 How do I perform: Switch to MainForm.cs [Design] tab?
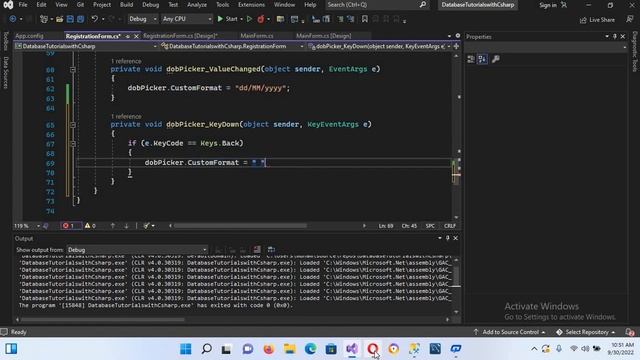pos(323,36)
